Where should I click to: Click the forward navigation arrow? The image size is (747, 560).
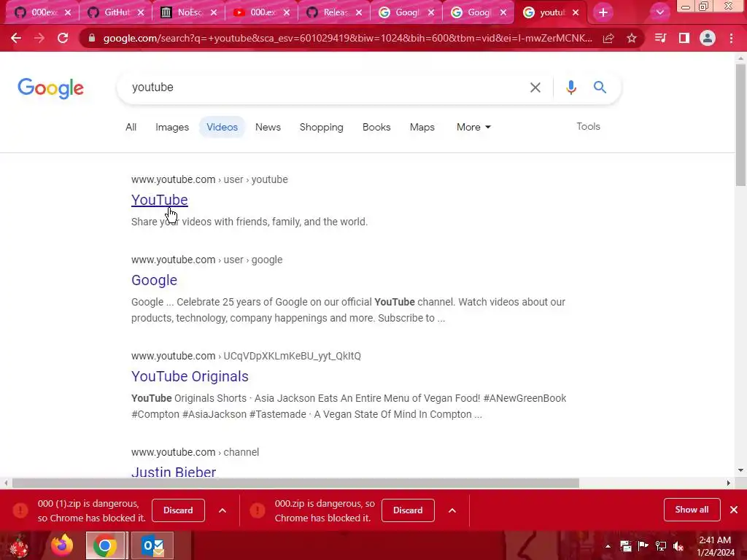pos(39,38)
